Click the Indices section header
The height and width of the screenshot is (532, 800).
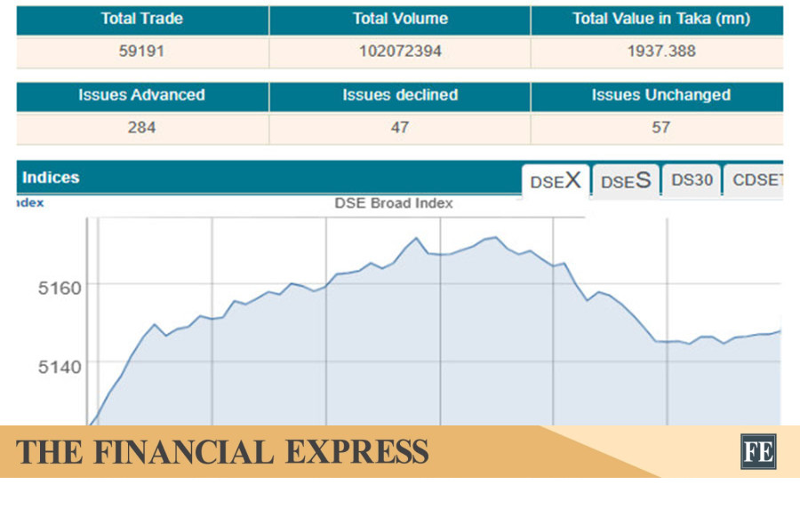click(51, 178)
